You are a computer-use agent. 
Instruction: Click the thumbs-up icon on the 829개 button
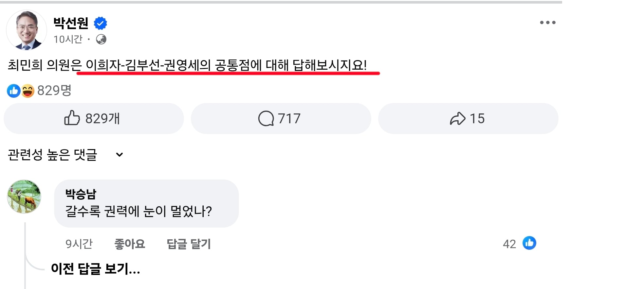(72, 118)
